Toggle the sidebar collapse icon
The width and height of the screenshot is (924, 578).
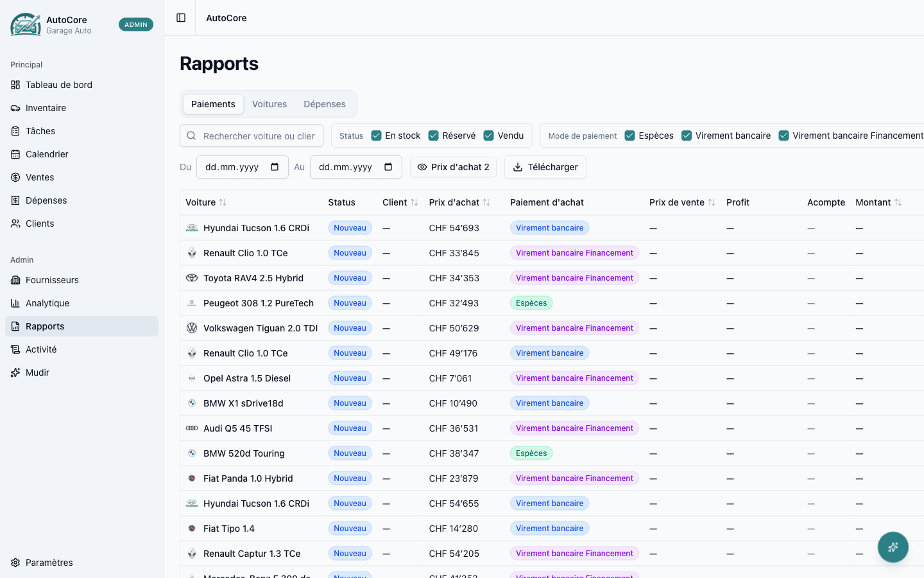pyautogui.click(x=181, y=18)
